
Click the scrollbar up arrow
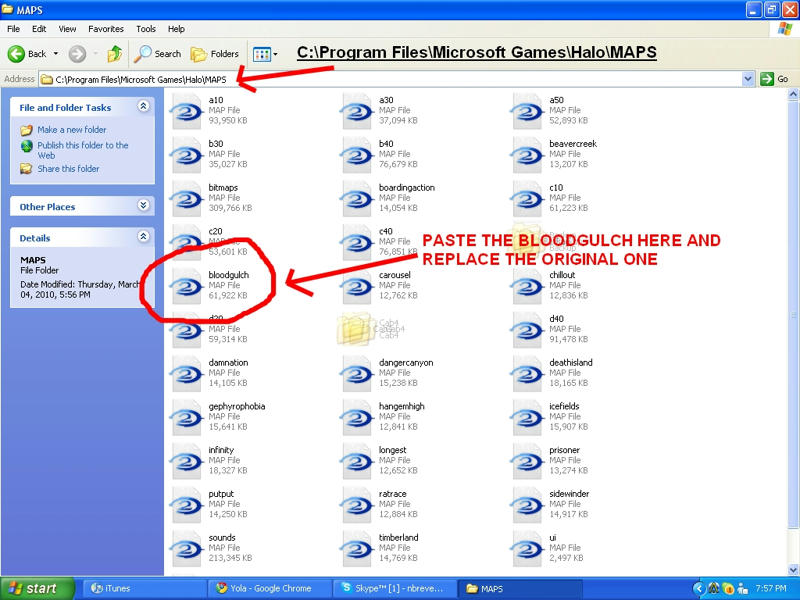[x=793, y=94]
